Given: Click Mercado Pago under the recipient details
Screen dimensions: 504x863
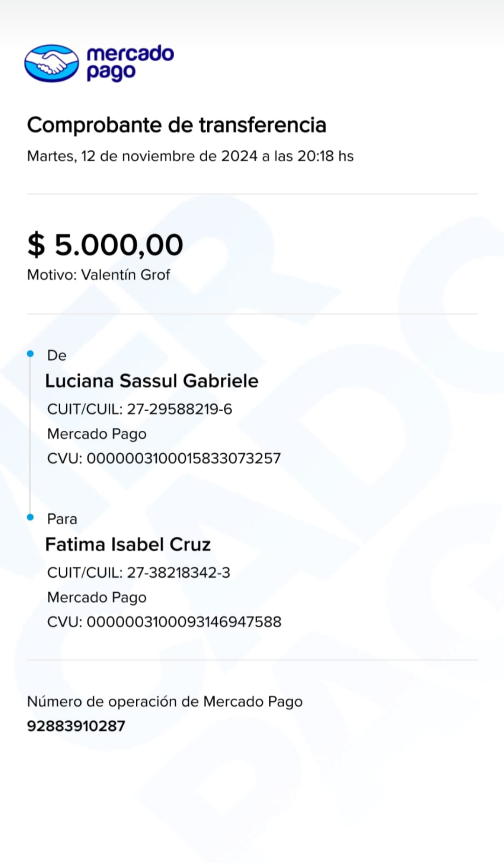Looking at the screenshot, I should pos(97,597).
